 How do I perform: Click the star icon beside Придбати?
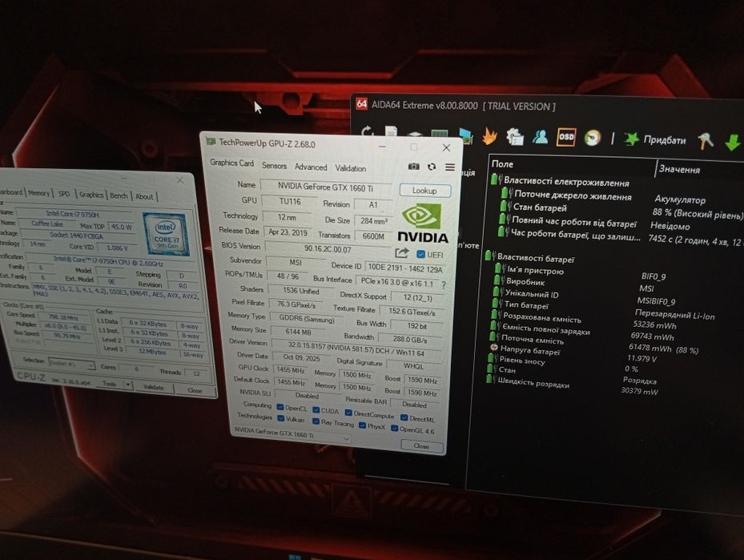coord(631,139)
